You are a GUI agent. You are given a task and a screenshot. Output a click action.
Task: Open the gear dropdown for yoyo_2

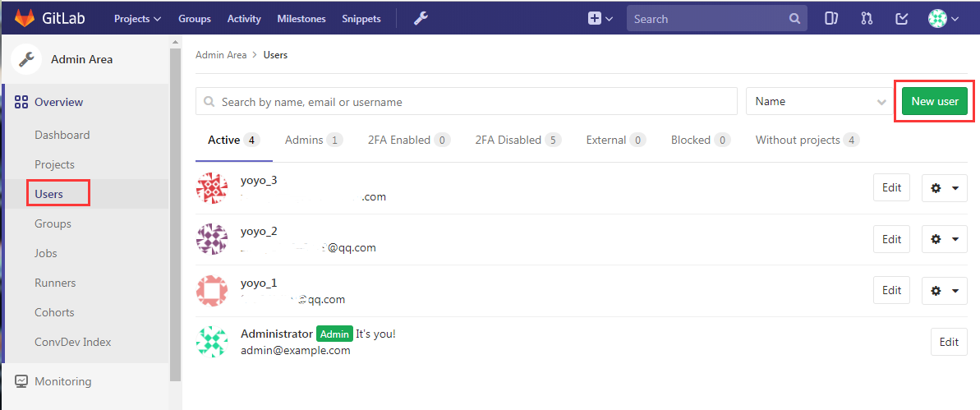tap(944, 239)
